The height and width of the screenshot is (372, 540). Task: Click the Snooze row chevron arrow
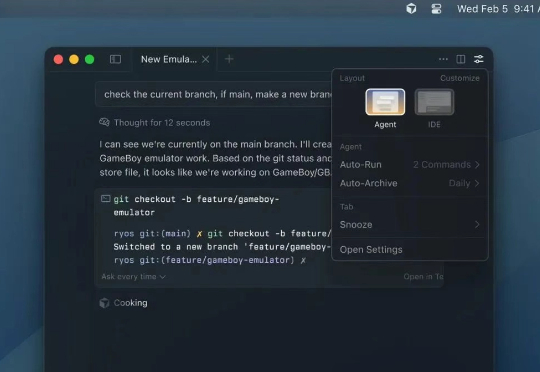[477, 225]
